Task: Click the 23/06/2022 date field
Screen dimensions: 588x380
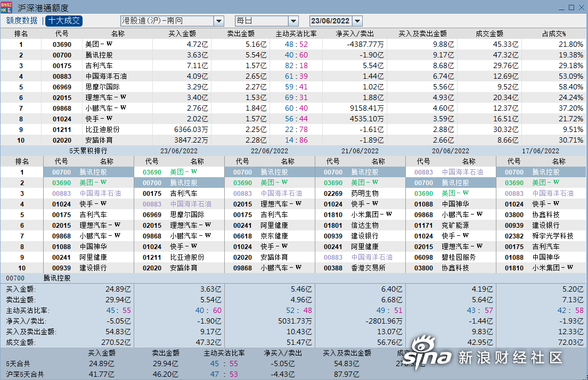Action: click(331, 21)
